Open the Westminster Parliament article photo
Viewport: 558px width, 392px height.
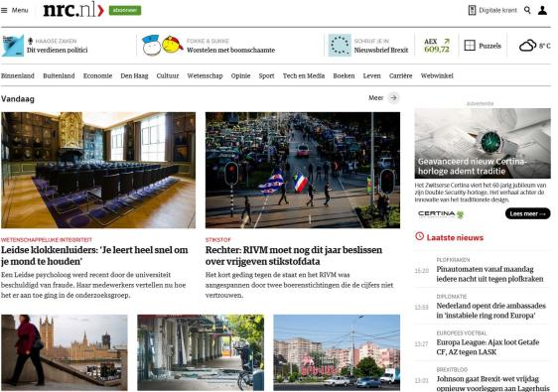click(65, 352)
